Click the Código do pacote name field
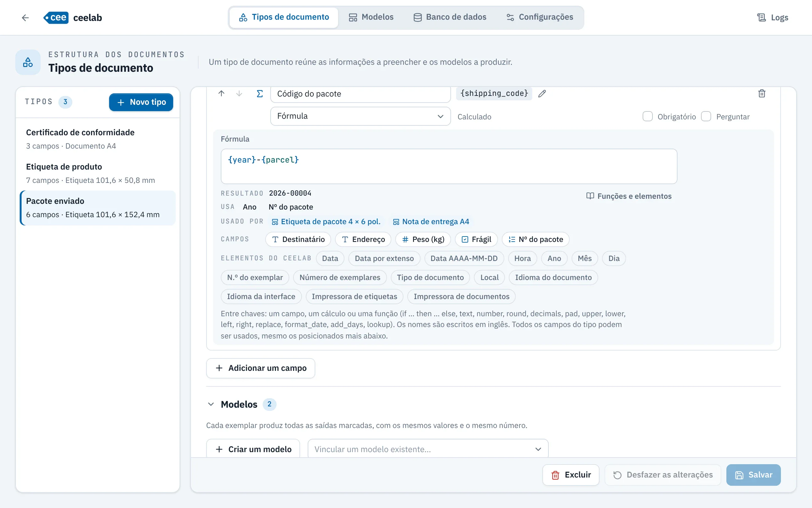Image resolution: width=812 pixels, height=508 pixels. [x=360, y=94]
